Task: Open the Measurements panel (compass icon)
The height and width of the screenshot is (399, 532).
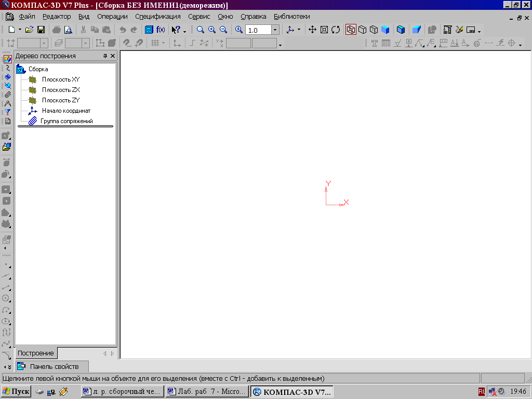Action: pyautogui.click(x=7, y=103)
